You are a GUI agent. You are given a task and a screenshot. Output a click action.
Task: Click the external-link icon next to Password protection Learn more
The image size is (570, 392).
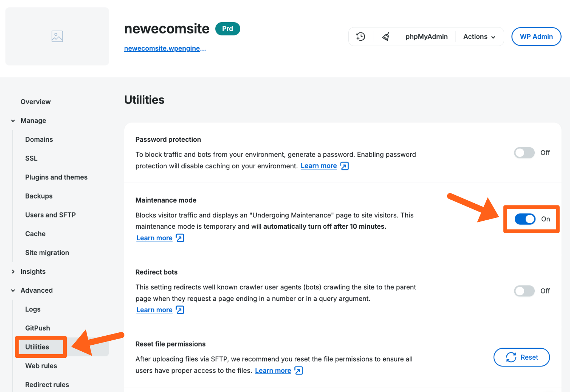tap(344, 166)
